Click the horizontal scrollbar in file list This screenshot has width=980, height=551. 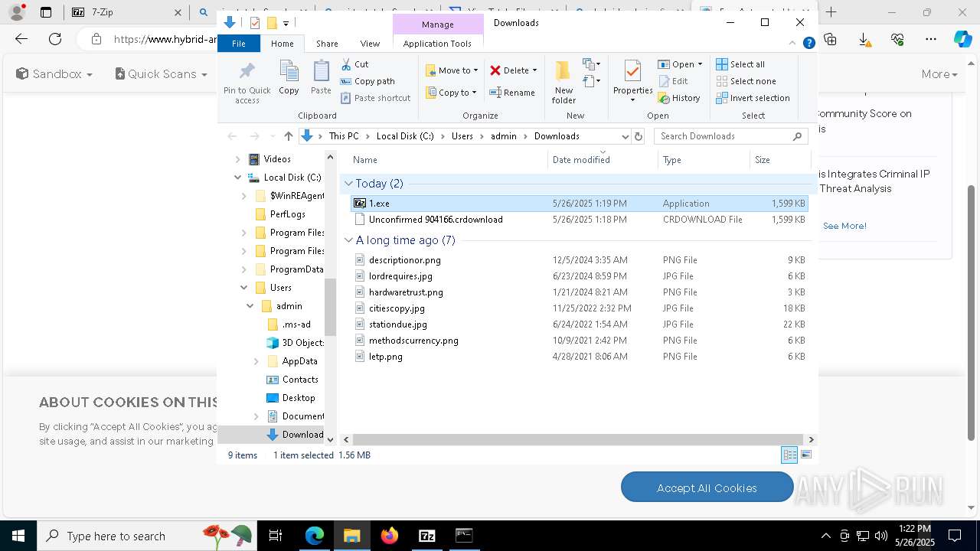point(578,439)
